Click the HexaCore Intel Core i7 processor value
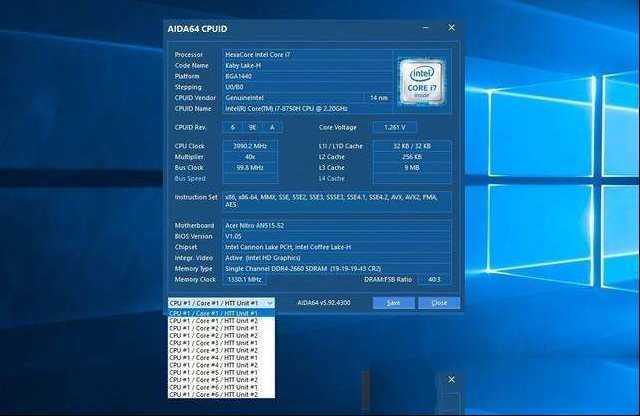This screenshot has height=416, width=640. point(307,54)
